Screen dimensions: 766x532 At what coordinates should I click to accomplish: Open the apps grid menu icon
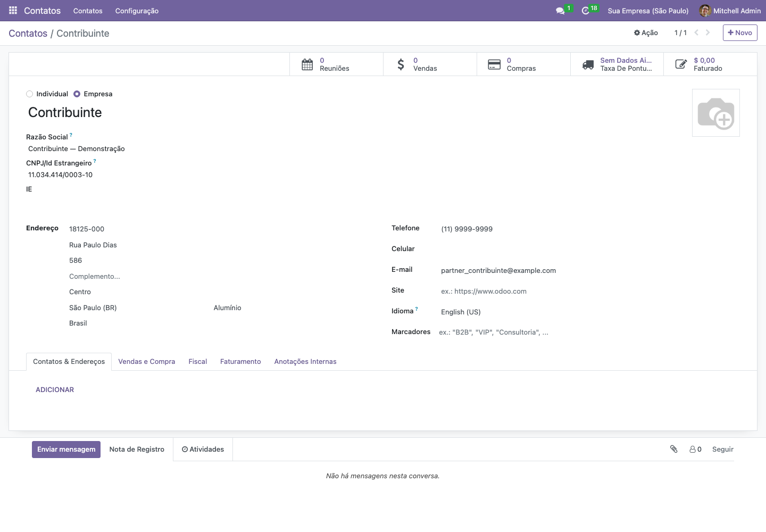tap(13, 11)
